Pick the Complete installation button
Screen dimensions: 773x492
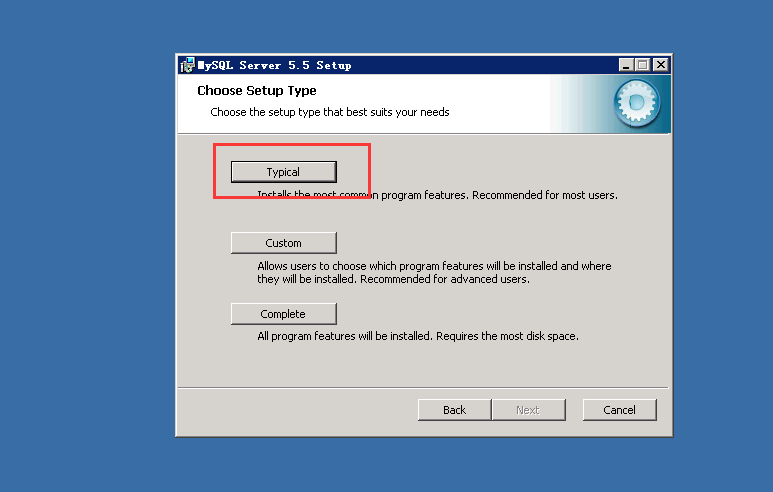pyautogui.click(x=283, y=314)
